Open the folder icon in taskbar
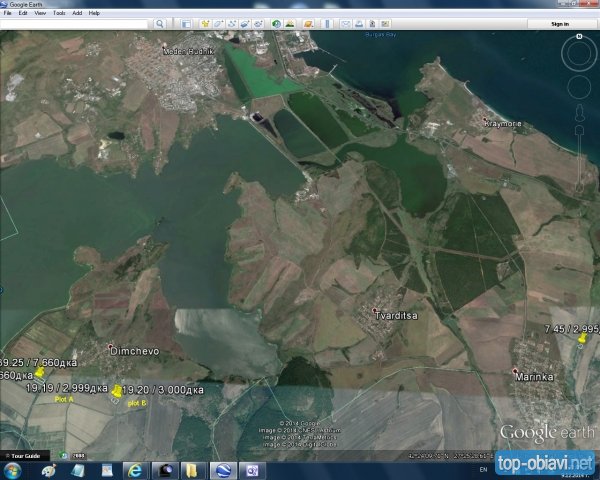600x480 pixels. tap(192, 470)
